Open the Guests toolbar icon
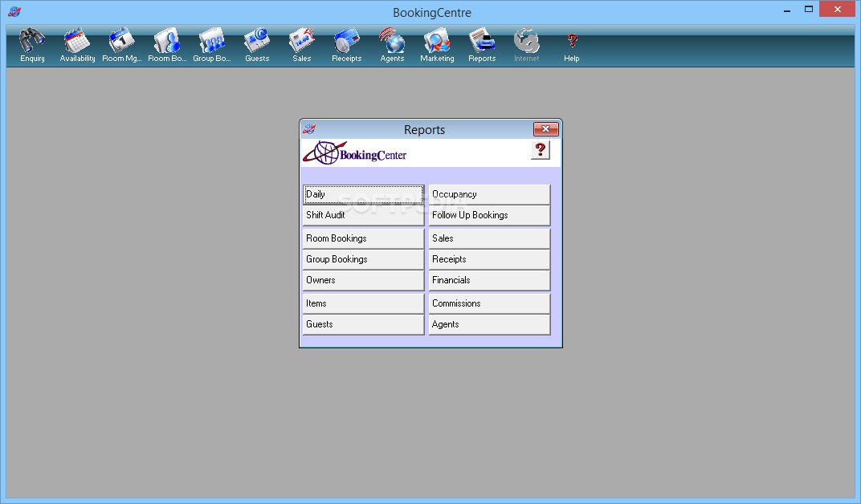The height and width of the screenshot is (504, 861). tap(257, 45)
